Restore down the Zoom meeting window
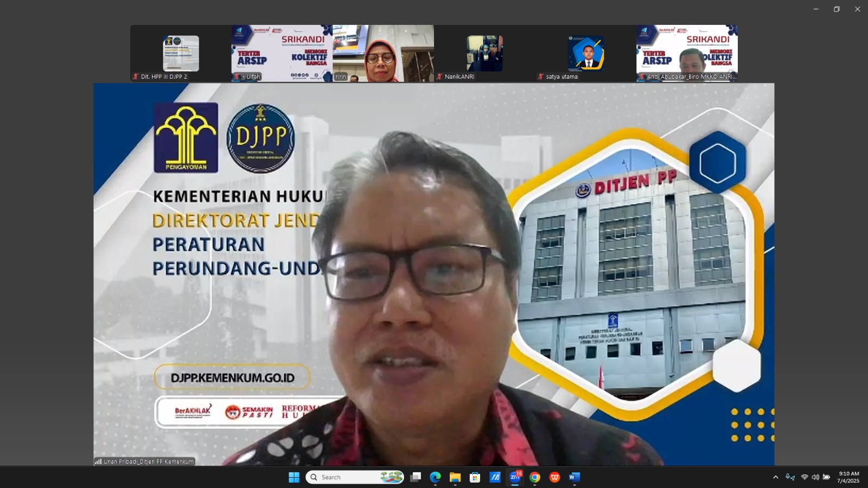Viewport: 868px width, 488px height. pyautogui.click(x=837, y=9)
